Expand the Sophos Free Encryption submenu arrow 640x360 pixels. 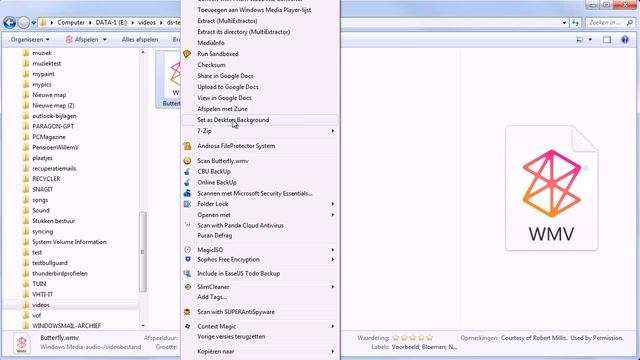333,260
